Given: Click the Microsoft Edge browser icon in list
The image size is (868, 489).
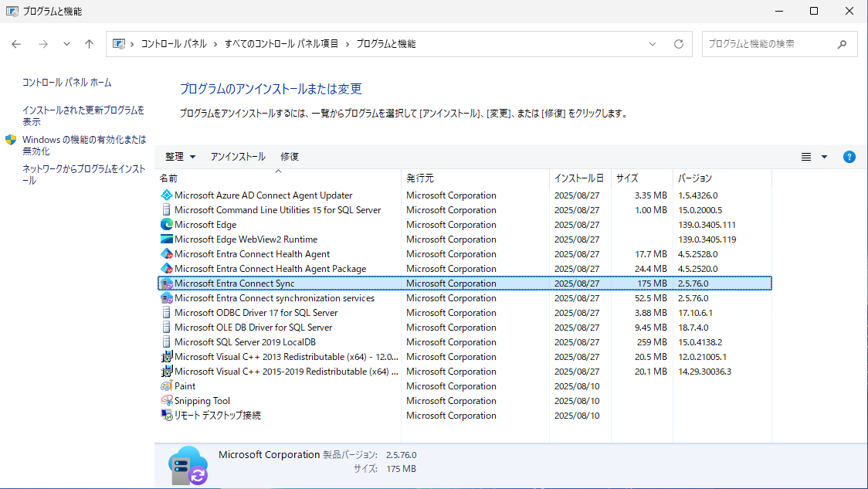Looking at the screenshot, I should click(x=166, y=224).
